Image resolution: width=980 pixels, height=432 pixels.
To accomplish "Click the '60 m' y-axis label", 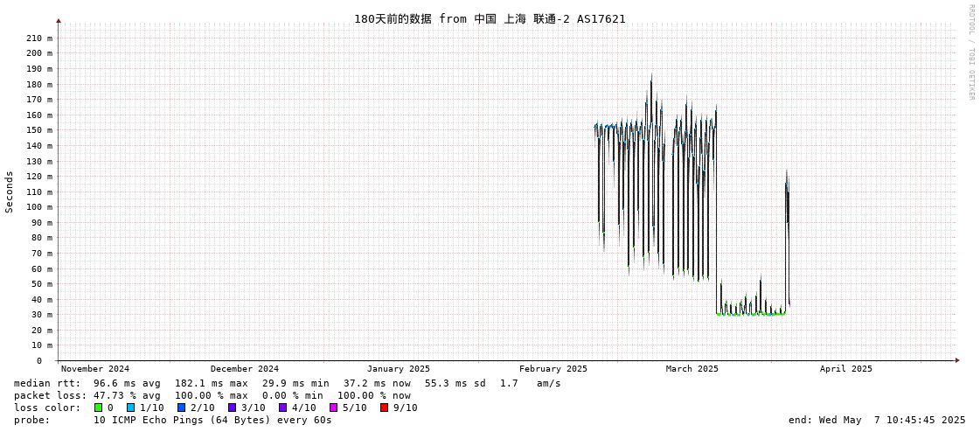I will [x=42, y=268].
